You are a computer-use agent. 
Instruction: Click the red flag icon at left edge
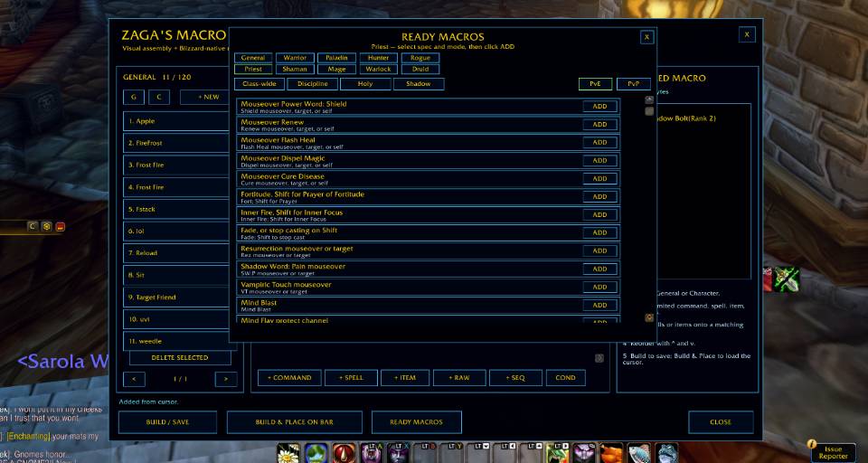click(61, 226)
